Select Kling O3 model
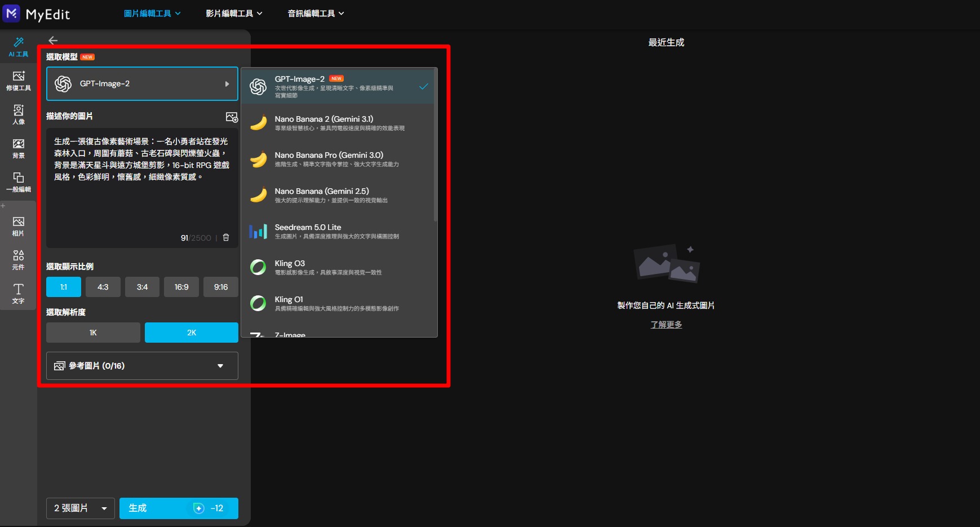This screenshot has height=527, width=980. click(x=338, y=267)
